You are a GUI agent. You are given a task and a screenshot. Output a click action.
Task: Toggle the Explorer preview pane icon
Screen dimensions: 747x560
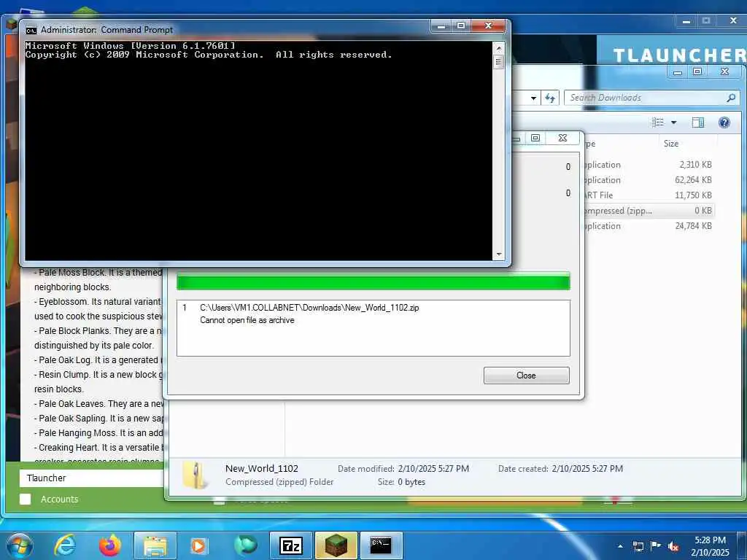[698, 122]
